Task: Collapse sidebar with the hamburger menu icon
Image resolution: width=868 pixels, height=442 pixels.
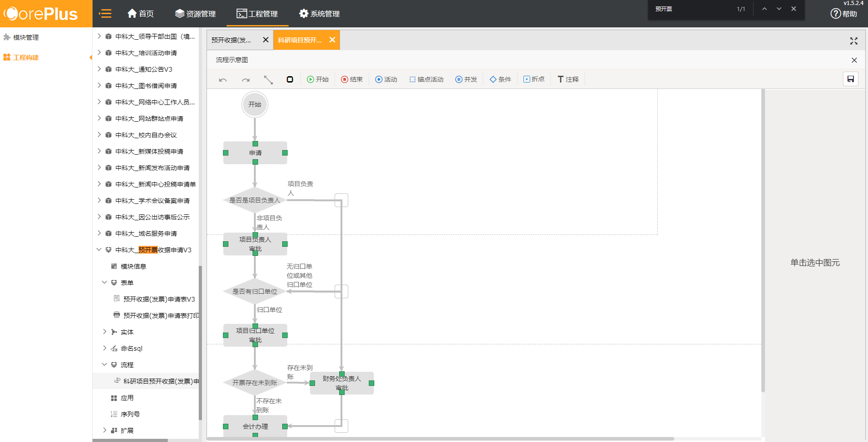Action: click(105, 14)
